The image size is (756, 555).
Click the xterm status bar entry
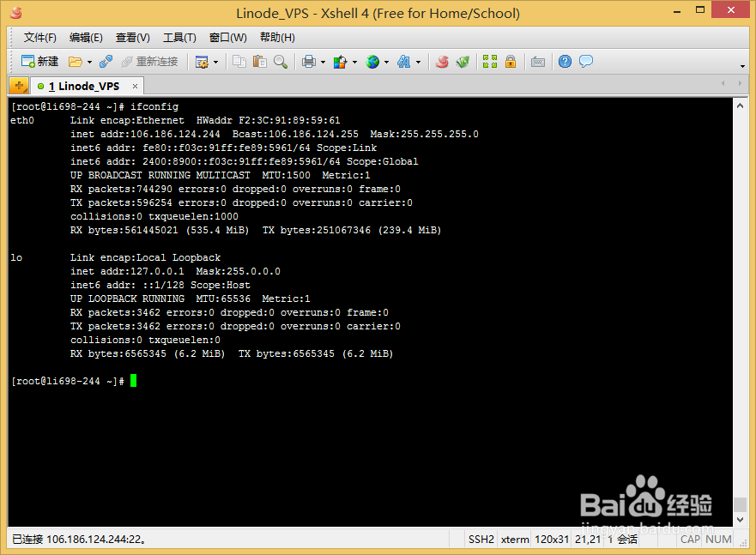(x=515, y=539)
